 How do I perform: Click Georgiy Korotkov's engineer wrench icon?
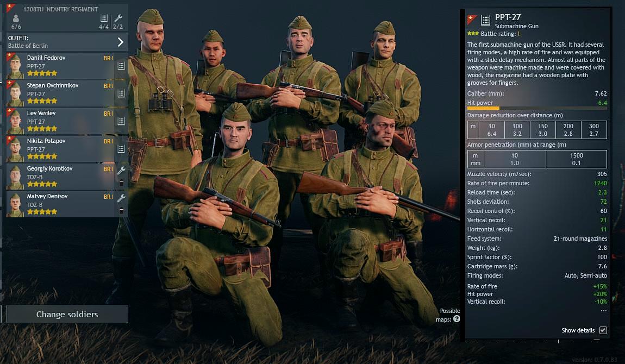point(121,171)
